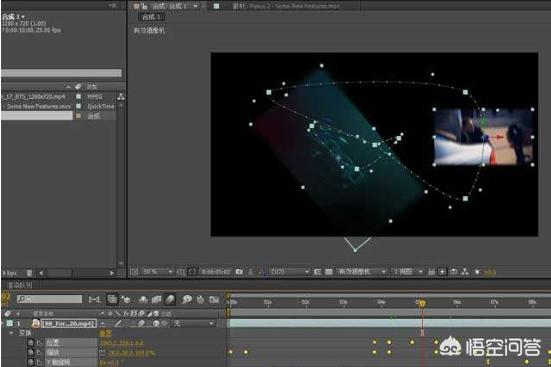
Task: Click the current-time indicator on the ruler
Action: click(422, 303)
